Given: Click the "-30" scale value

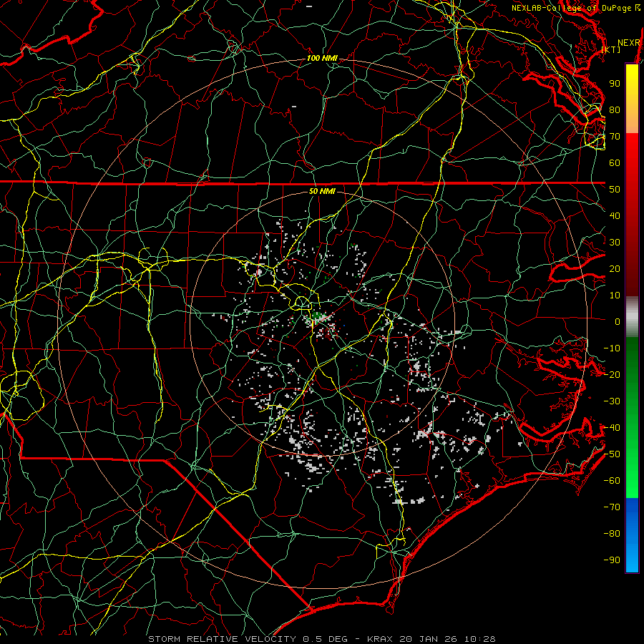Looking at the screenshot, I should click(612, 401).
